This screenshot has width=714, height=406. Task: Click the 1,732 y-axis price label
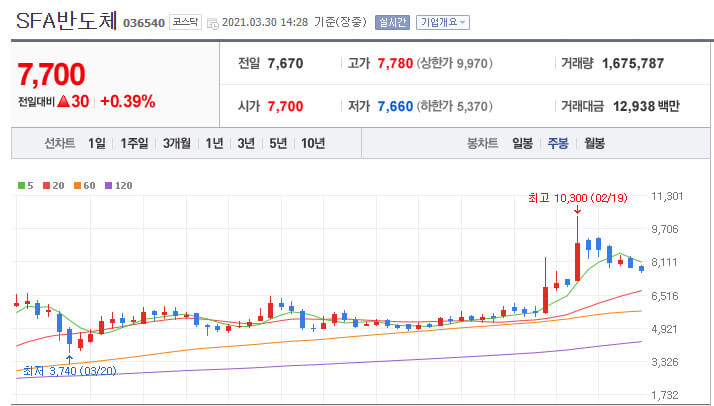point(665,395)
